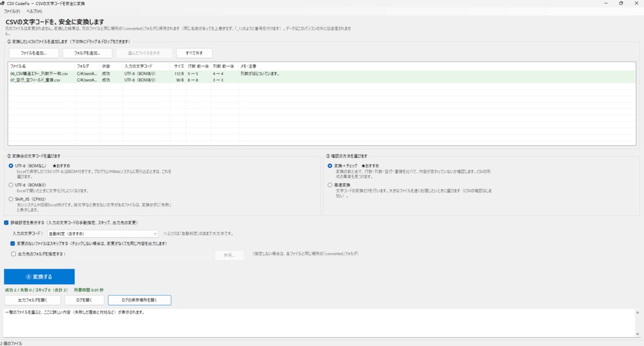Toggle 詳細設定を表示する checkbox
644x346 pixels.
click(x=6, y=223)
